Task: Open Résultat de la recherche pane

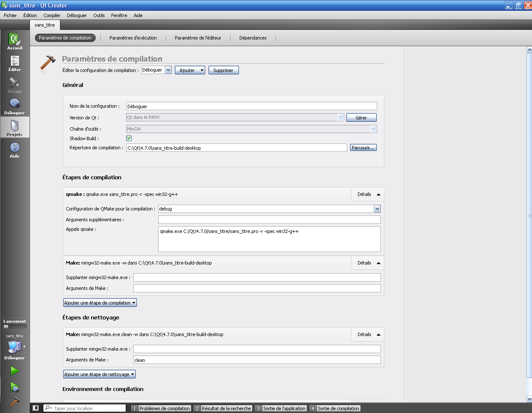Action: [x=223, y=408]
